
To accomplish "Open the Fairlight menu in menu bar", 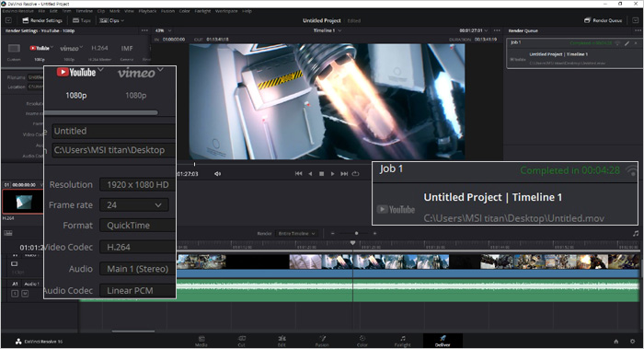I will pyautogui.click(x=203, y=11).
